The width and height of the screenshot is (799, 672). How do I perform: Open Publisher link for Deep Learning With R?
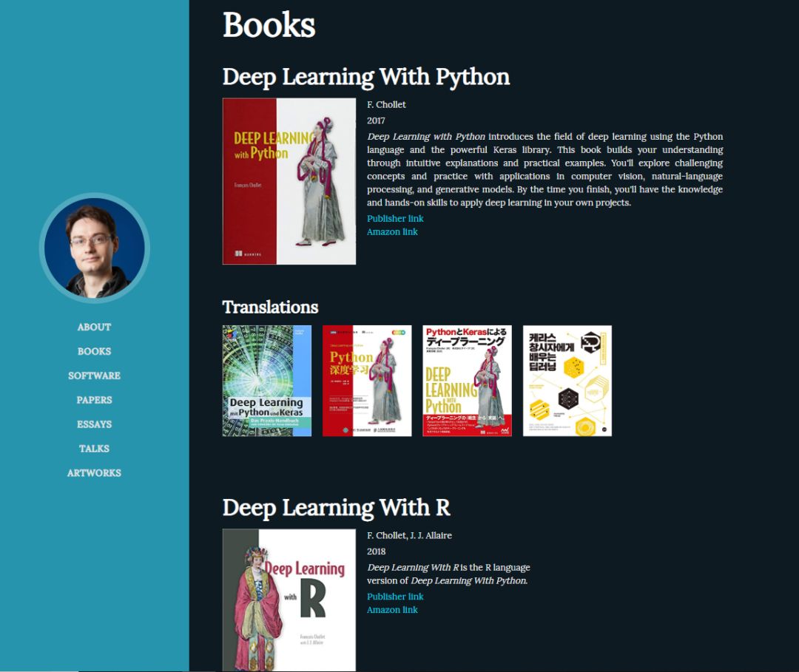coord(395,597)
